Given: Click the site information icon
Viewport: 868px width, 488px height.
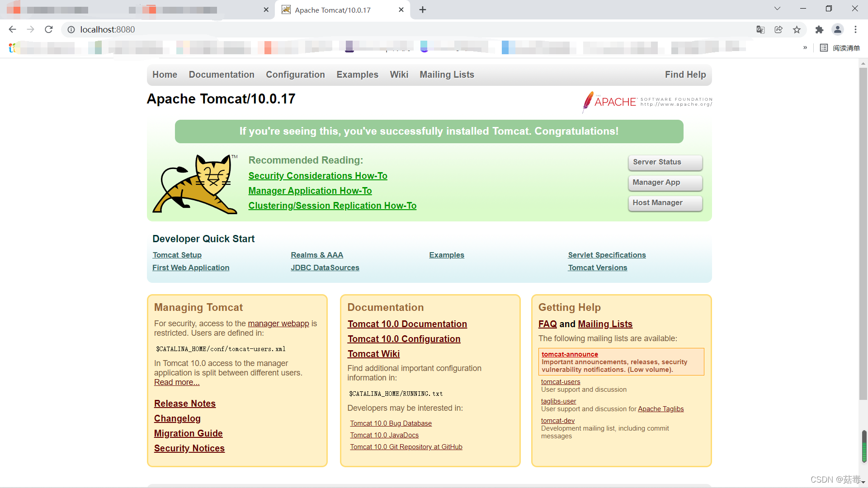Looking at the screenshot, I should tap(71, 29).
